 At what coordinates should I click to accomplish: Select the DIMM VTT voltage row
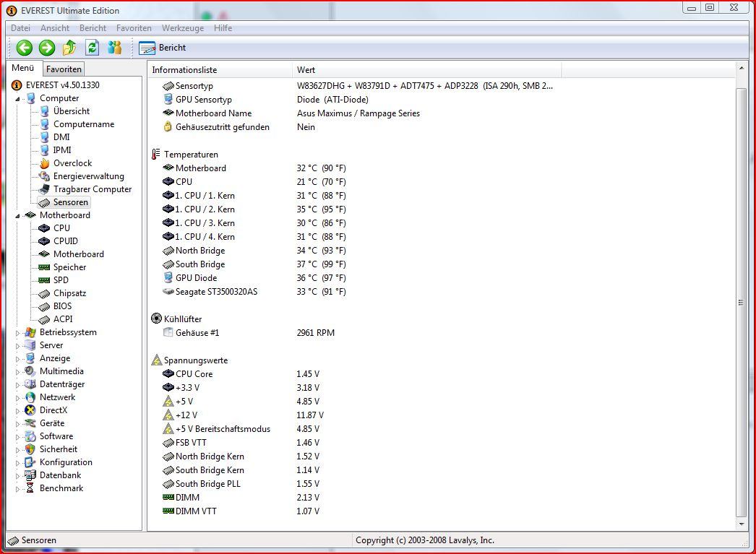coord(241,511)
